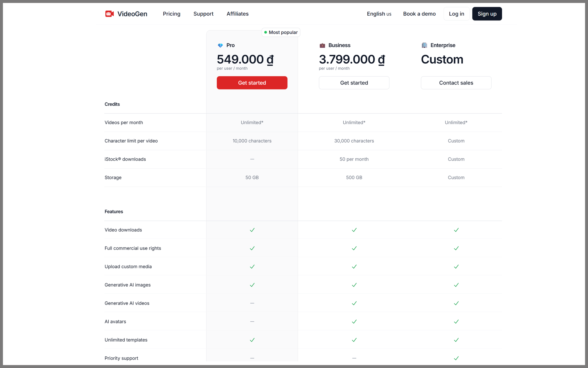Click the Log in button
Image resolution: width=588 pixels, height=368 pixels.
(x=457, y=14)
